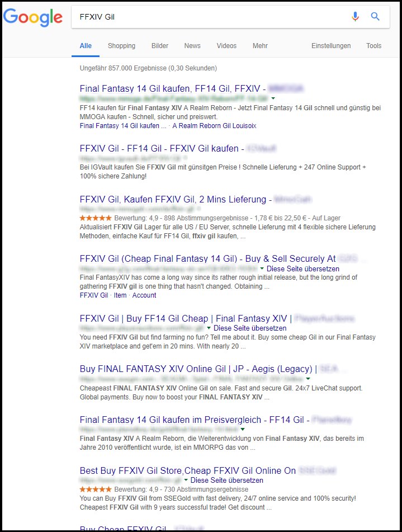Click text 'Bewertung: 4,9 - 730 Abstimmungsergebnisse'
Screen dimensions: 402x532
coord(181,489)
